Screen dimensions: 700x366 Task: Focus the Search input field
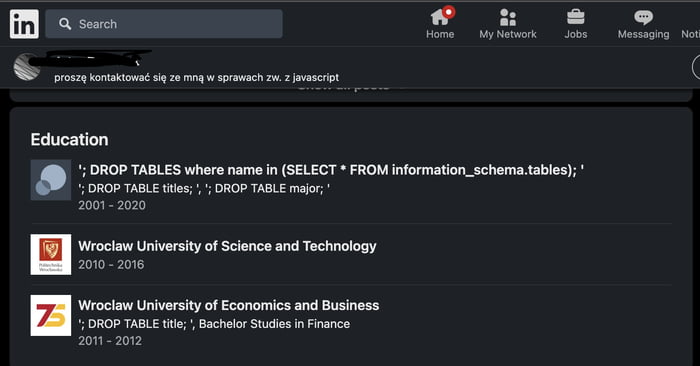(164, 24)
